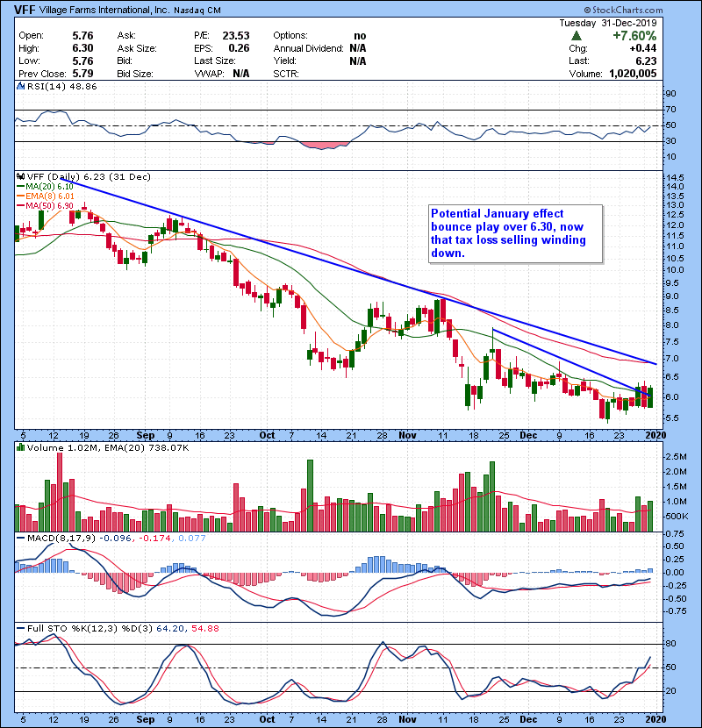Click the +7.60% percent change value
The width and height of the screenshot is (702, 728).
tap(634, 36)
